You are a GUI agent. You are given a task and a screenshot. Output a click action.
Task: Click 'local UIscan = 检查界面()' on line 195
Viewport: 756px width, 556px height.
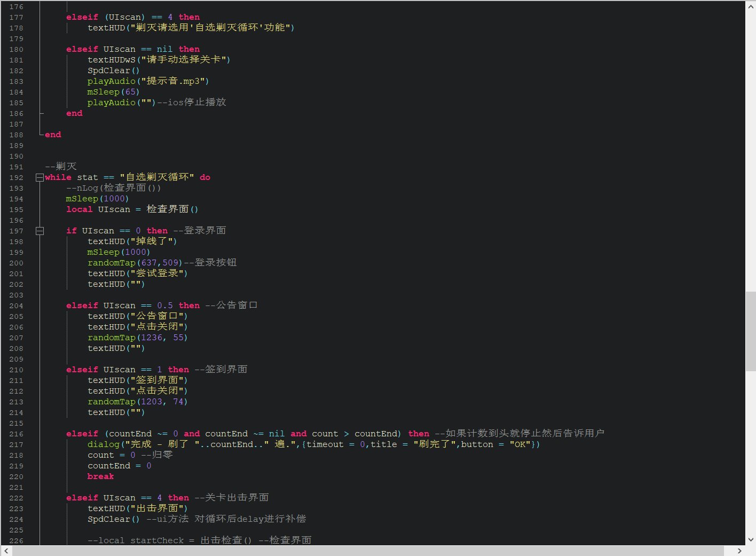coord(132,209)
